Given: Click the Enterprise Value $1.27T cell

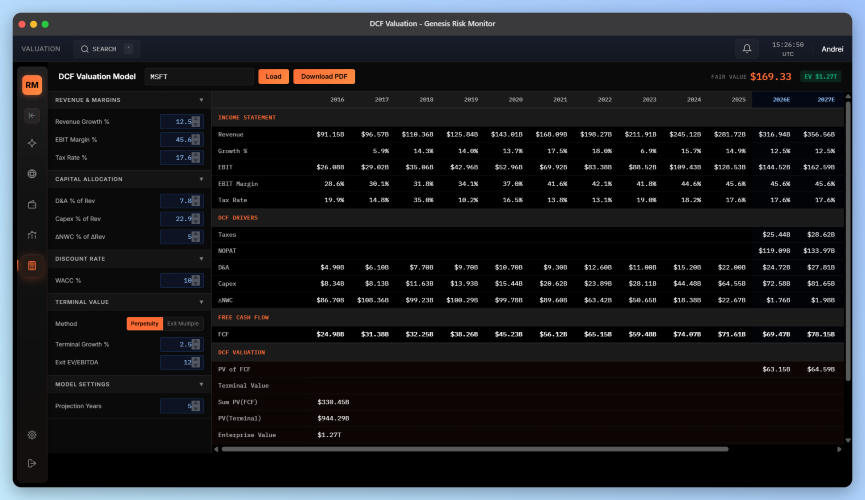Looking at the screenshot, I should tap(329, 435).
